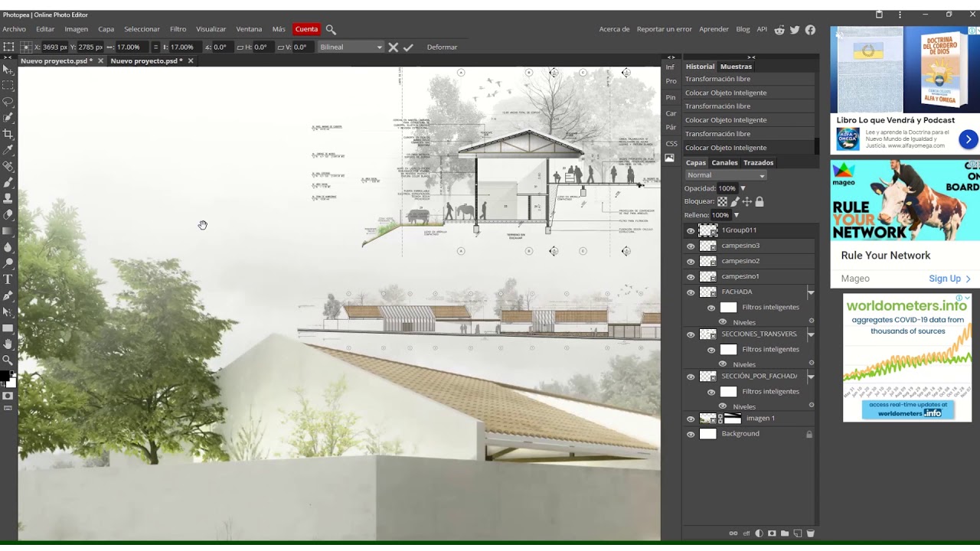Select the Rectangular Select tool
Image resolution: width=980 pixels, height=551 pixels.
point(8,86)
